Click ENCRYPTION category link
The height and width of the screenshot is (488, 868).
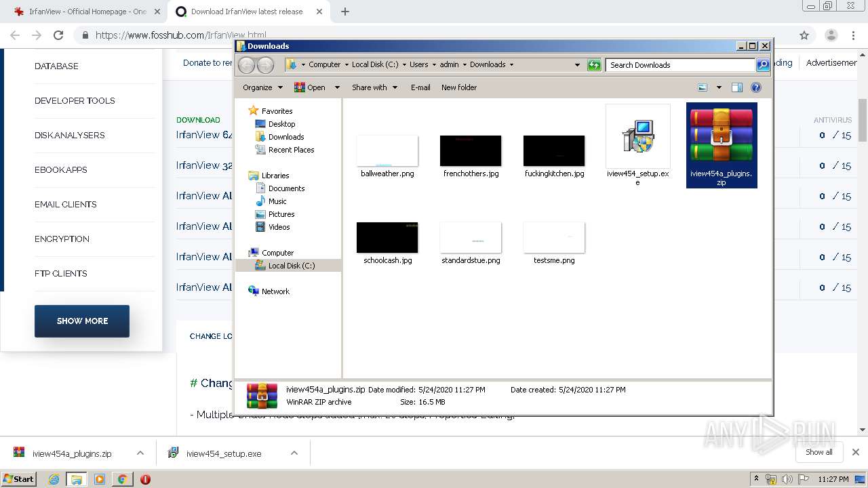pos(62,239)
